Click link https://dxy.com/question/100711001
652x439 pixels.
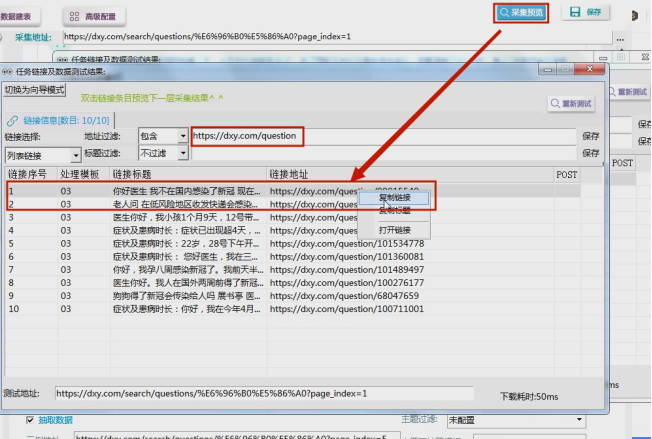pyautogui.click(x=347, y=309)
